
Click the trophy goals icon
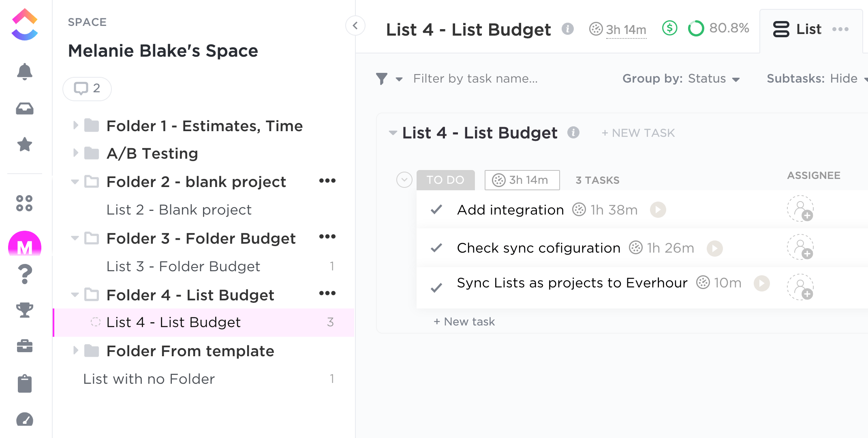pos(25,310)
